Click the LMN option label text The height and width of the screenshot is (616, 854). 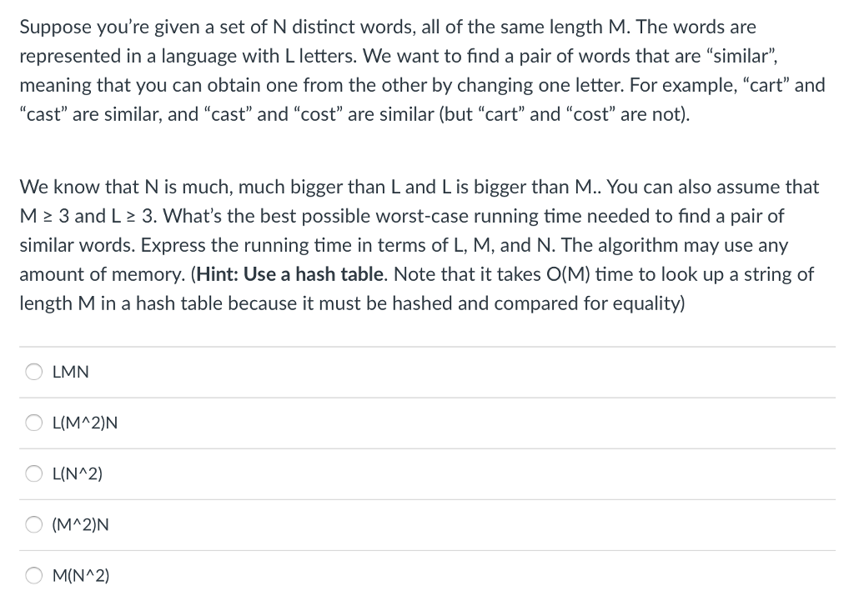[x=70, y=372]
